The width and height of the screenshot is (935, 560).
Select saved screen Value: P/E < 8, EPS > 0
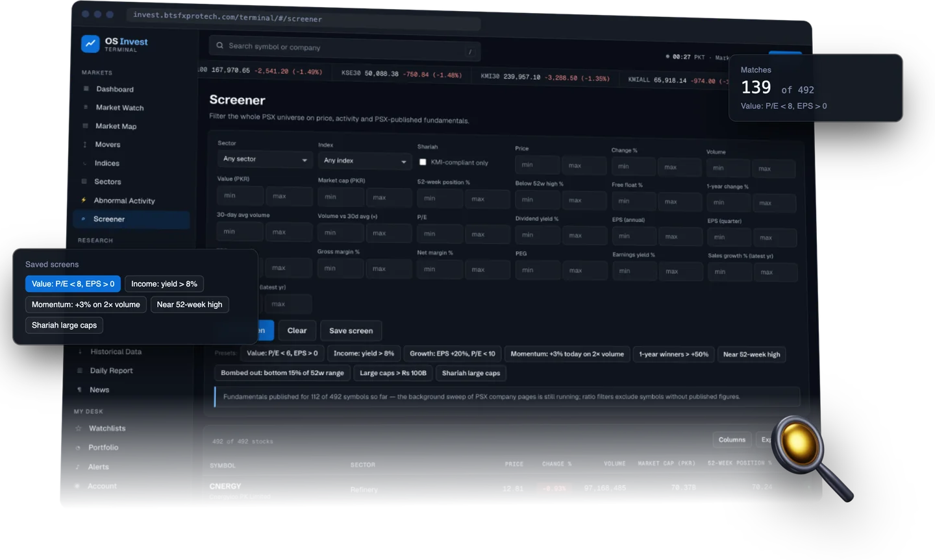[73, 284]
